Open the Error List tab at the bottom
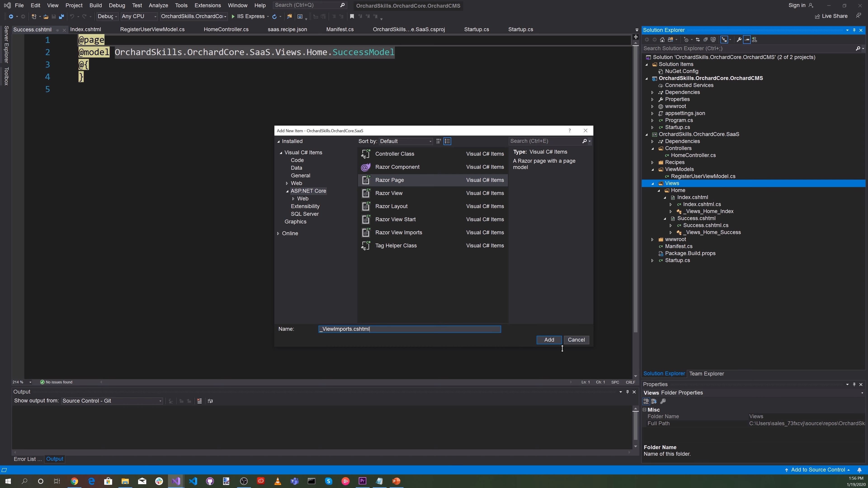 pyautogui.click(x=28, y=459)
